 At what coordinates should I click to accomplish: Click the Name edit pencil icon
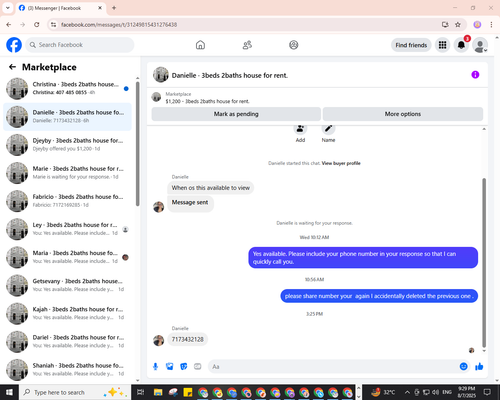[x=328, y=129]
